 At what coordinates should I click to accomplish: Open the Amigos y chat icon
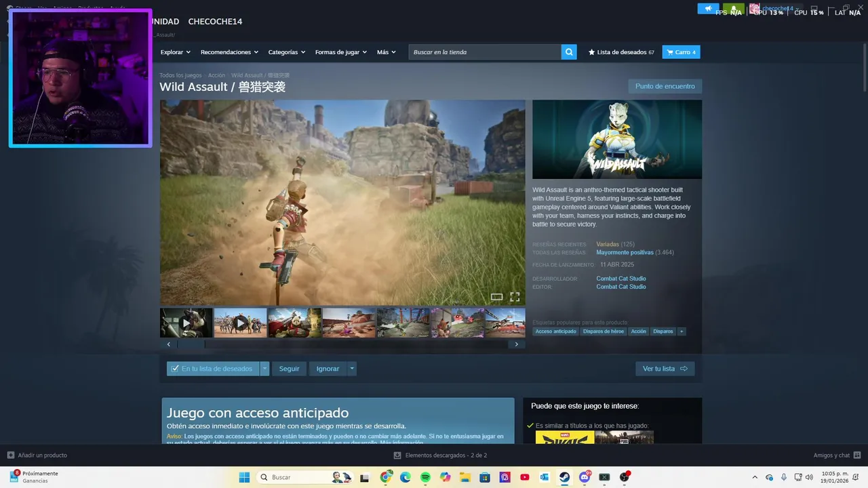pos(857,455)
